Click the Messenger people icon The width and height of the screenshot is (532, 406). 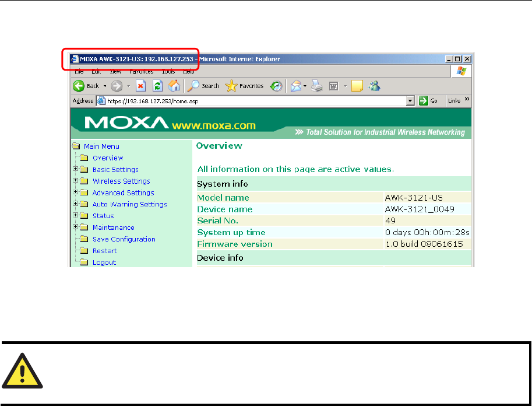(374, 86)
